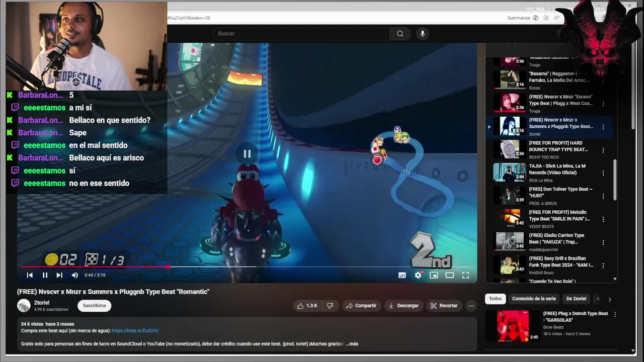Follow the bsta.rs/EutQ1U link
Viewport: 644px width, 362px height.
click(x=135, y=331)
